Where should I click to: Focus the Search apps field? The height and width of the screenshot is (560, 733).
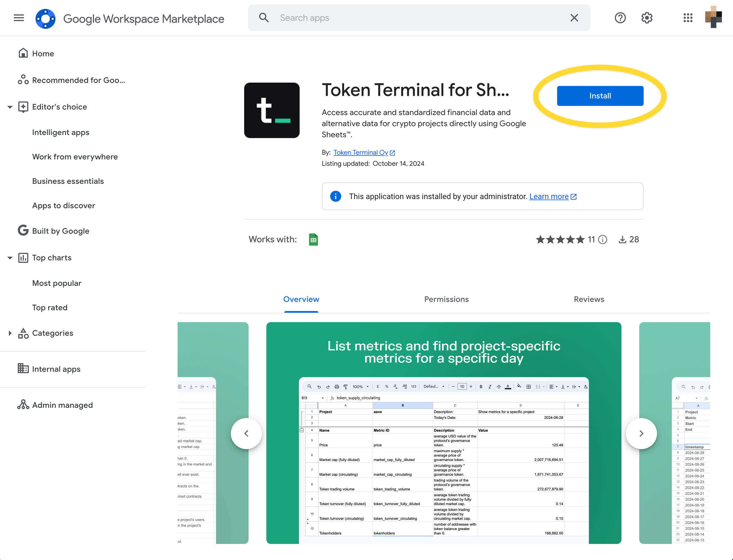pos(419,18)
